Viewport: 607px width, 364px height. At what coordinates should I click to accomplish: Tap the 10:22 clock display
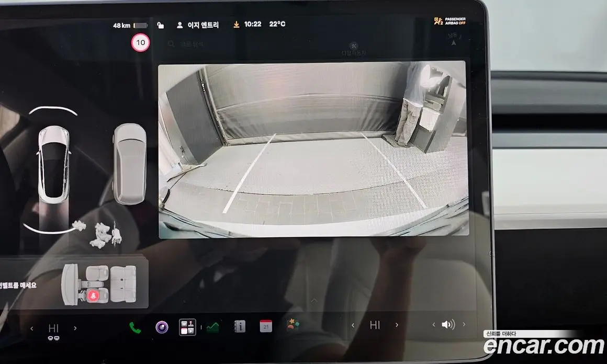click(253, 25)
